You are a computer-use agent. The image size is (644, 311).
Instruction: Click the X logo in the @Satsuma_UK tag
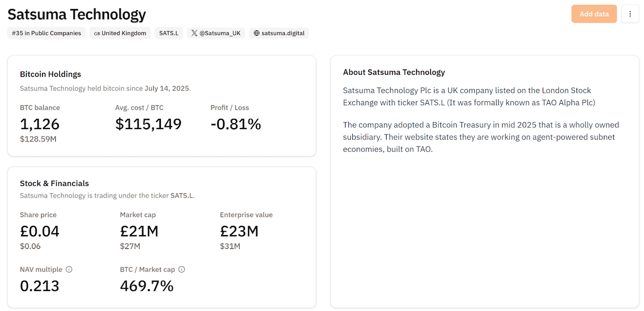(x=194, y=33)
